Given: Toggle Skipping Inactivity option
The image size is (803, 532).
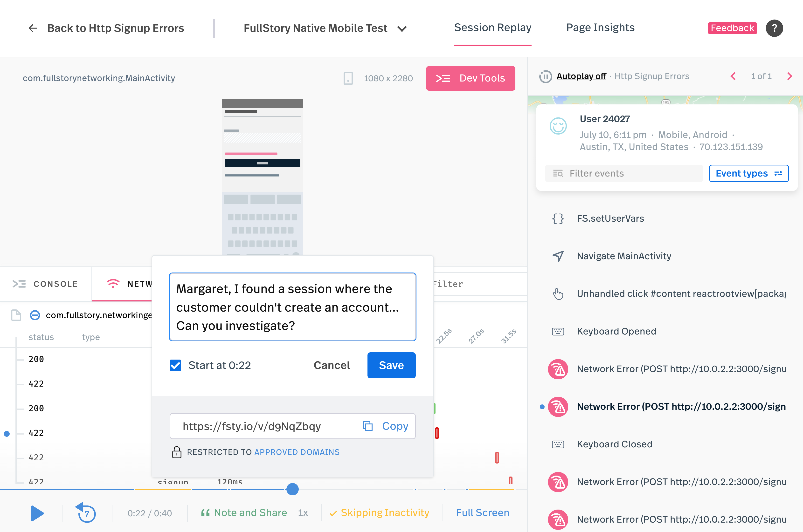Looking at the screenshot, I should pyautogui.click(x=380, y=513).
